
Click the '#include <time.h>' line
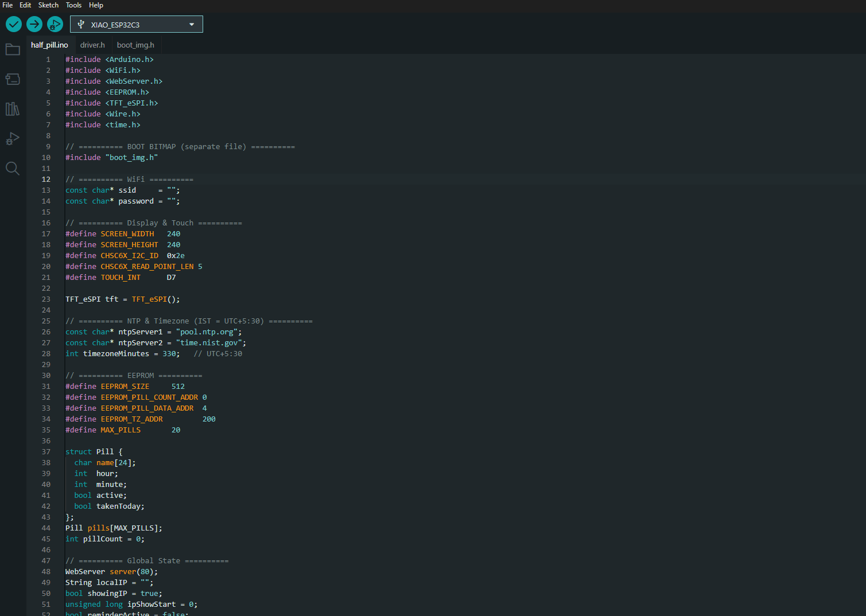103,125
